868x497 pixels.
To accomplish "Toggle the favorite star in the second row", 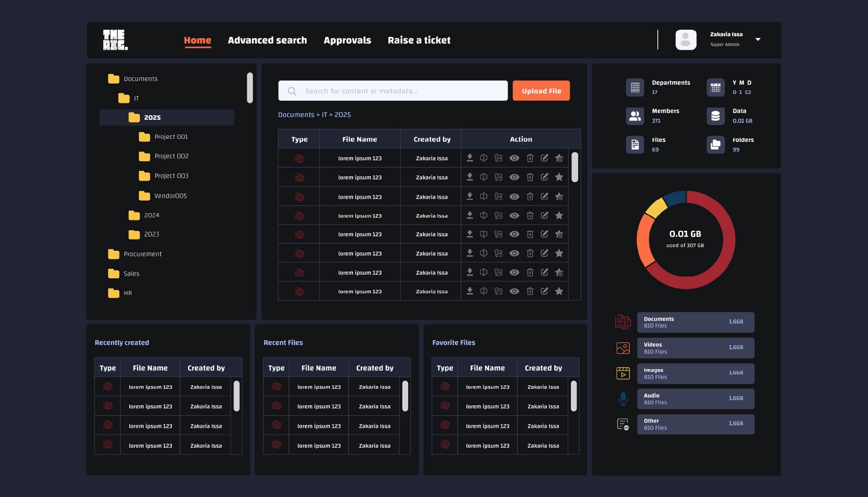I will click(559, 177).
